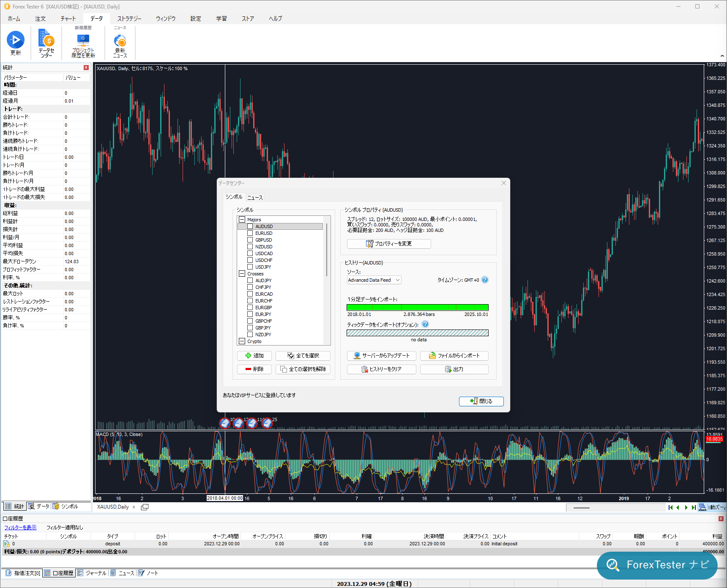Open ForexTester Navi assistant button

tap(657, 565)
